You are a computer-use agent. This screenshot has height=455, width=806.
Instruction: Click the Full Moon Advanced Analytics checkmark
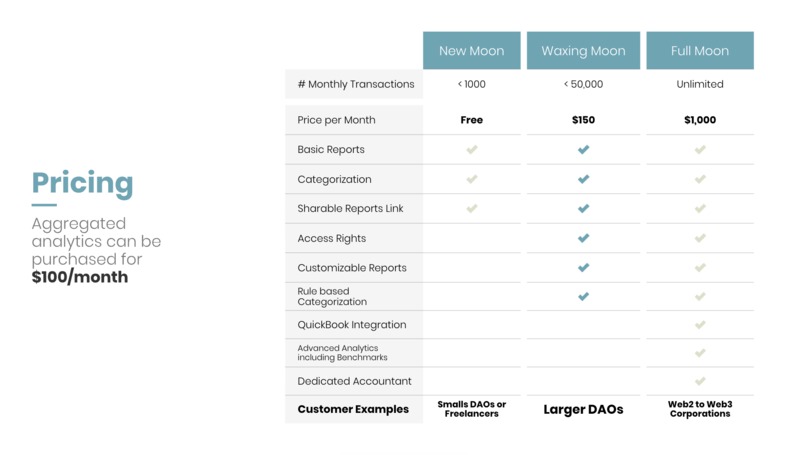click(700, 353)
